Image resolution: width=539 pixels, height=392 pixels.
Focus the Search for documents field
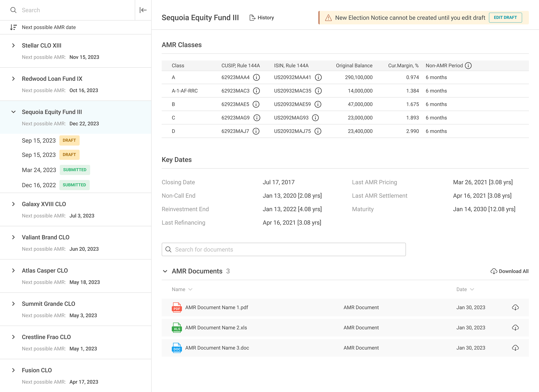pyautogui.click(x=284, y=250)
